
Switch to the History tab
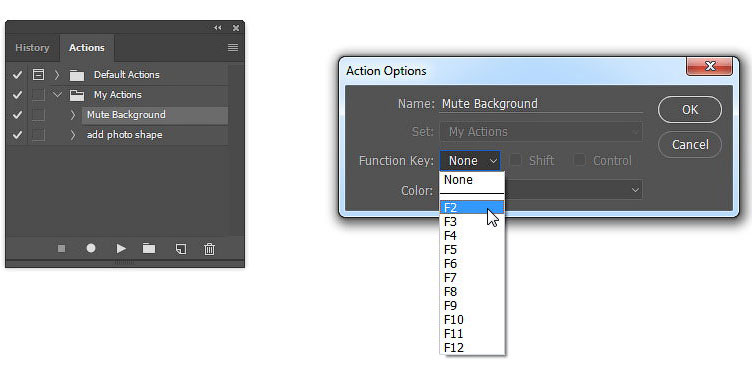(x=32, y=48)
